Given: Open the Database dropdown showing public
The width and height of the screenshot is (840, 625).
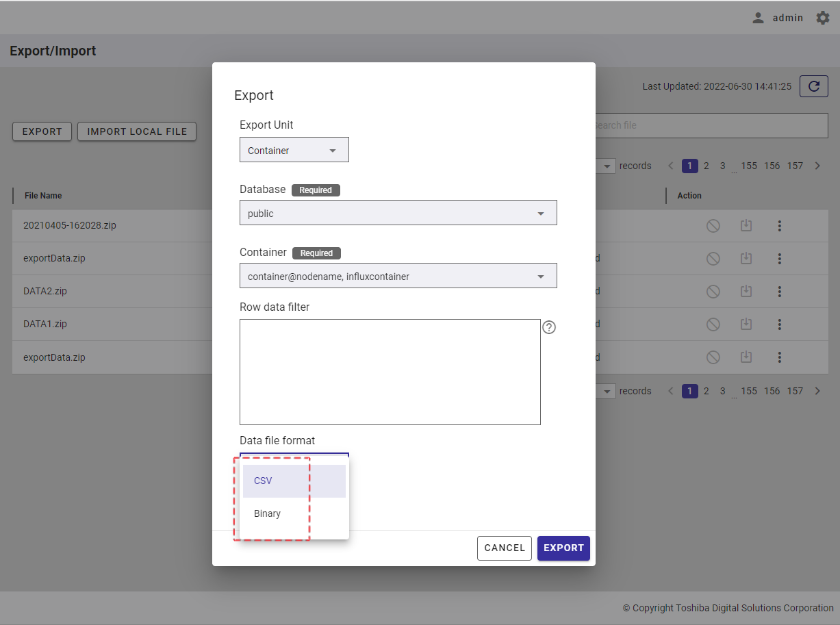Looking at the screenshot, I should click(x=398, y=214).
